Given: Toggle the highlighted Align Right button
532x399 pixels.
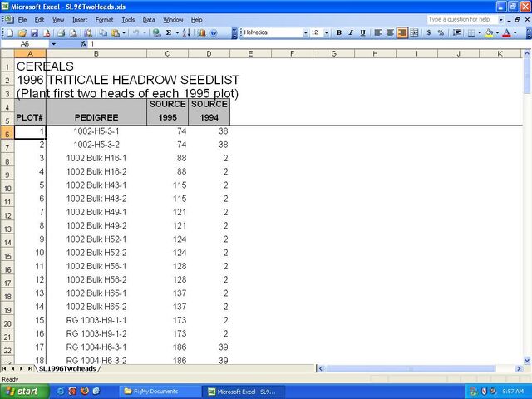Looking at the screenshot, I should (401, 32).
